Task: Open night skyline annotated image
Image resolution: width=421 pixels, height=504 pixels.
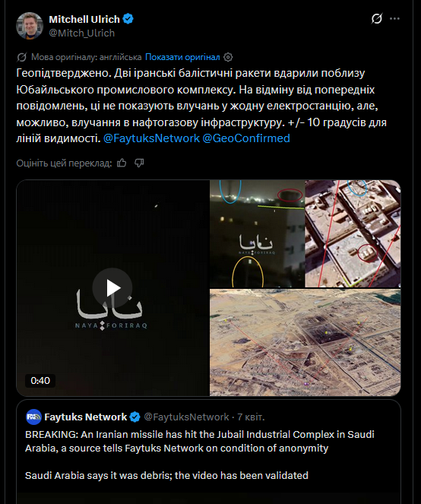Action: click(x=257, y=233)
